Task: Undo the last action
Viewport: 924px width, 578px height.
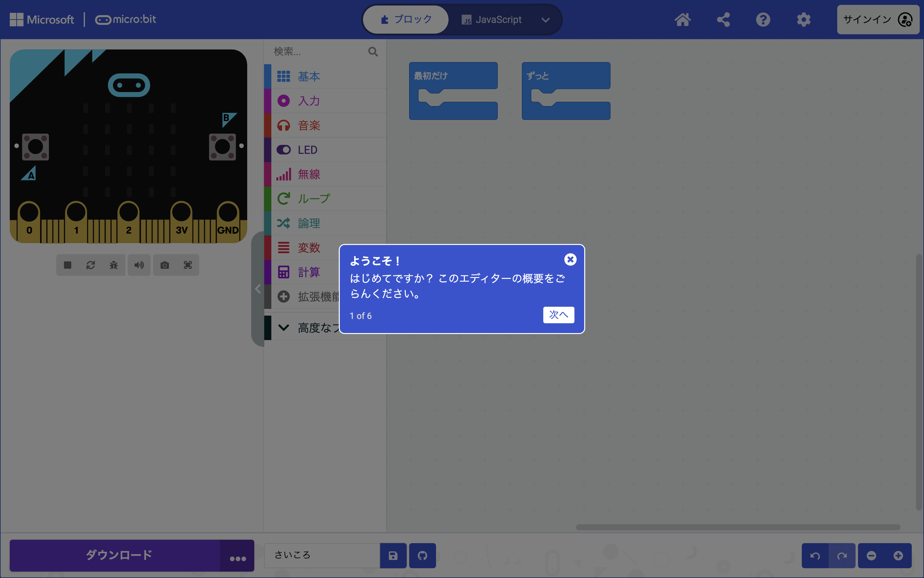Action: pyautogui.click(x=815, y=555)
